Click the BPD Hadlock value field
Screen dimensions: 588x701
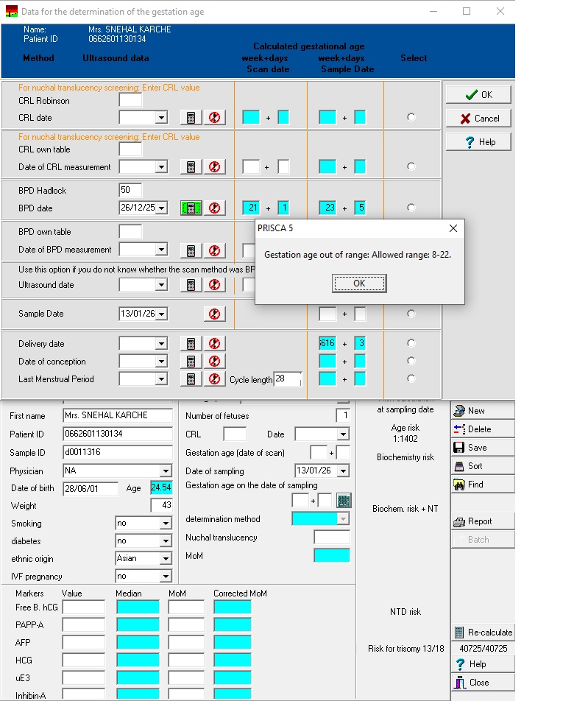point(130,191)
